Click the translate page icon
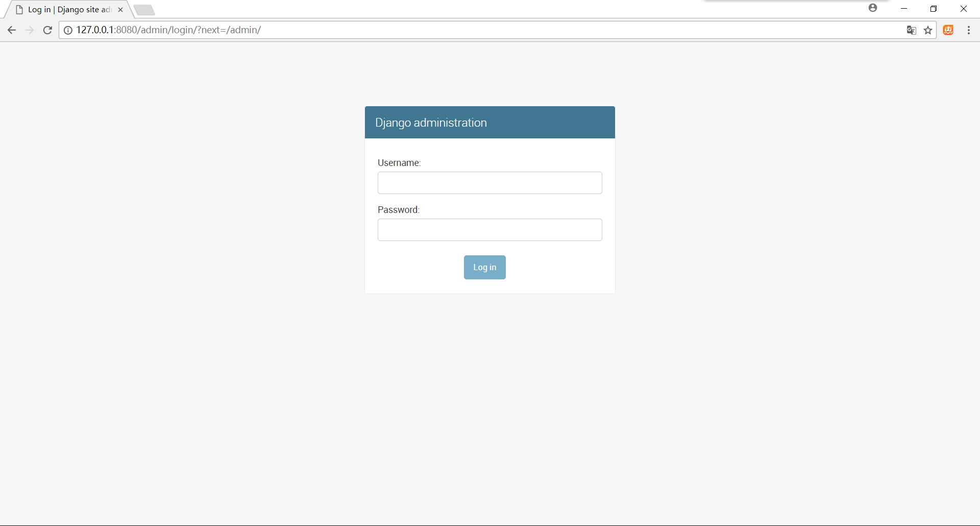 click(911, 30)
